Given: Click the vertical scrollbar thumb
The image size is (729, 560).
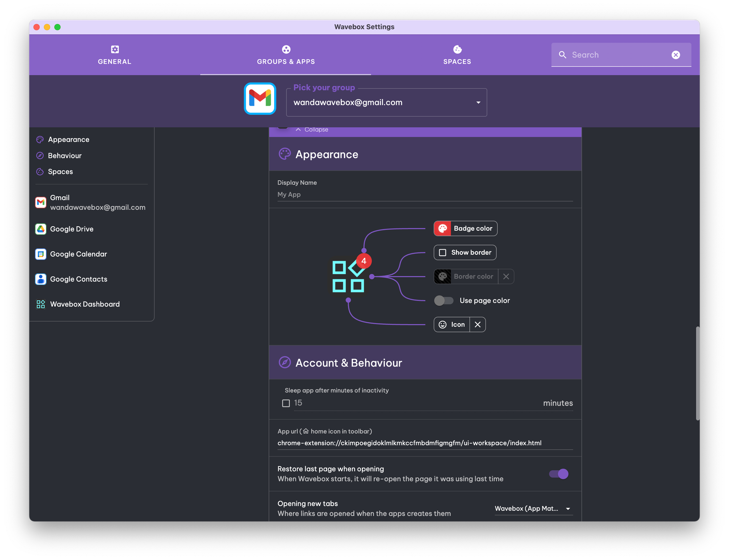Looking at the screenshot, I should pos(697,373).
